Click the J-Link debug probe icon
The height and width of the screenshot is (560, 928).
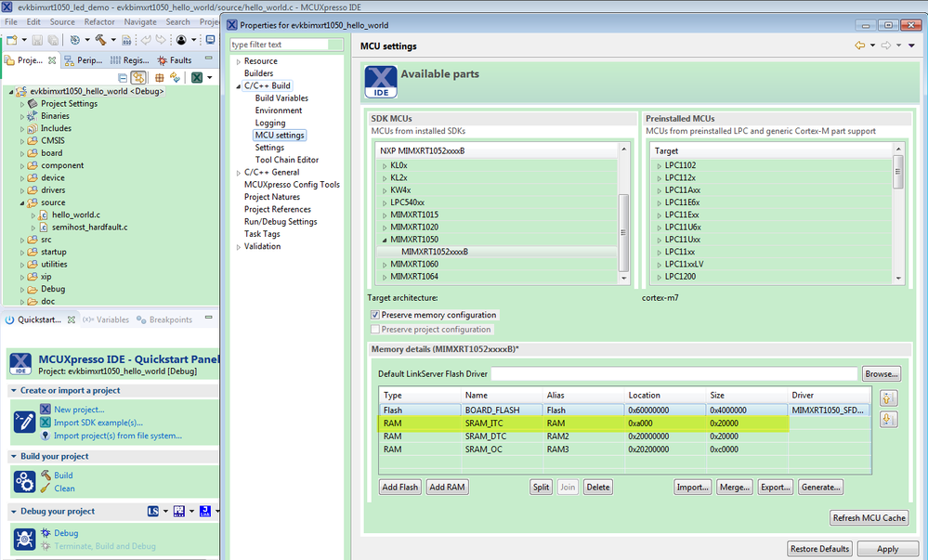(x=204, y=511)
